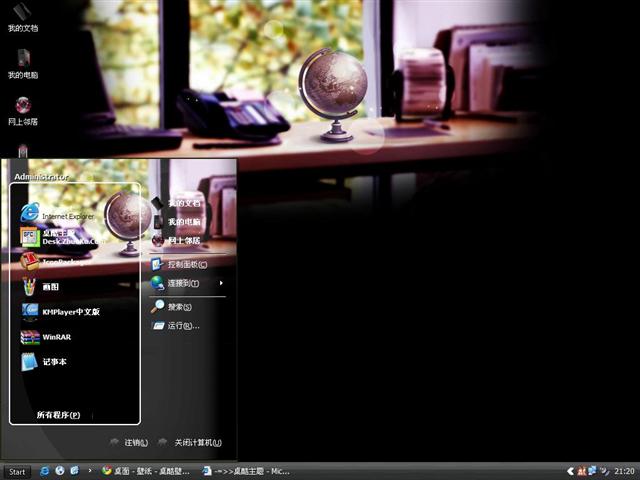Launch IconPackager from the Start menu

point(55,262)
